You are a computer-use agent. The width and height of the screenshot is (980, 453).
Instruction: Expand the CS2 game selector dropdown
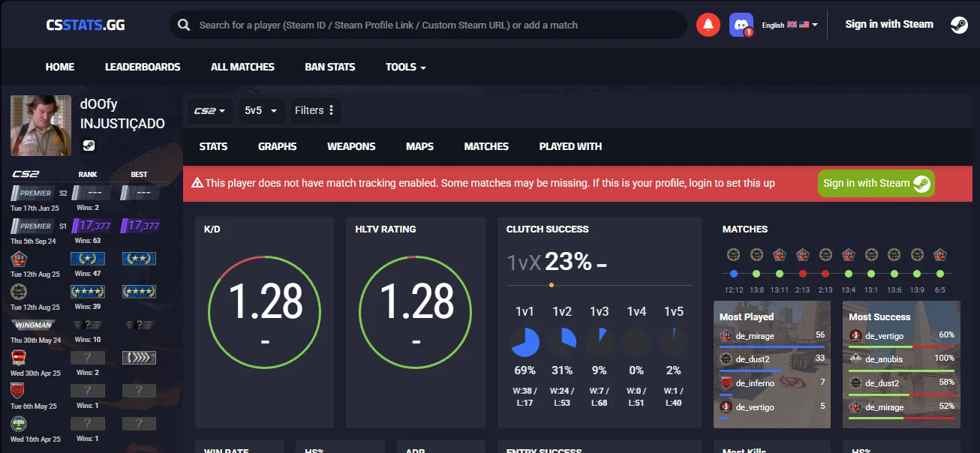pos(209,110)
